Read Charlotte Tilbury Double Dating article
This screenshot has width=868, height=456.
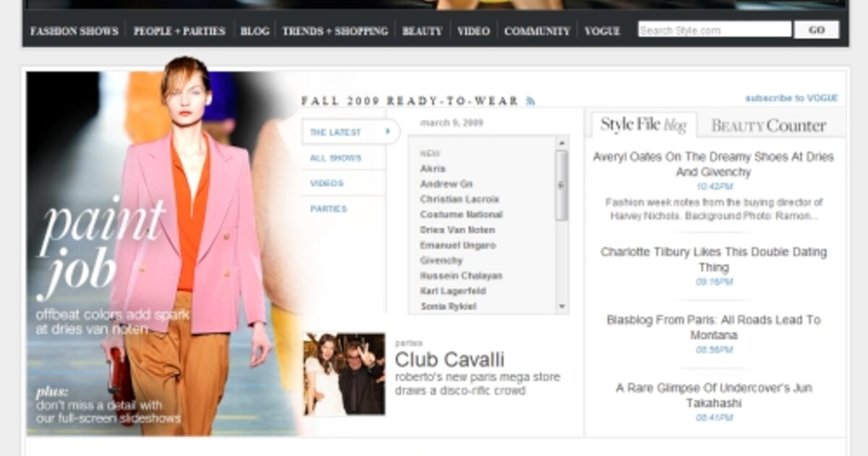tap(713, 259)
